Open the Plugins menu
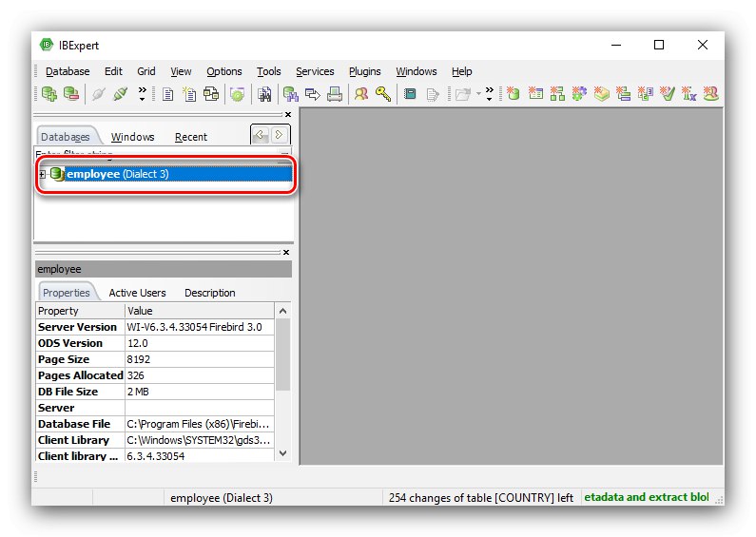This screenshot has width=756, height=537. [x=364, y=71]
